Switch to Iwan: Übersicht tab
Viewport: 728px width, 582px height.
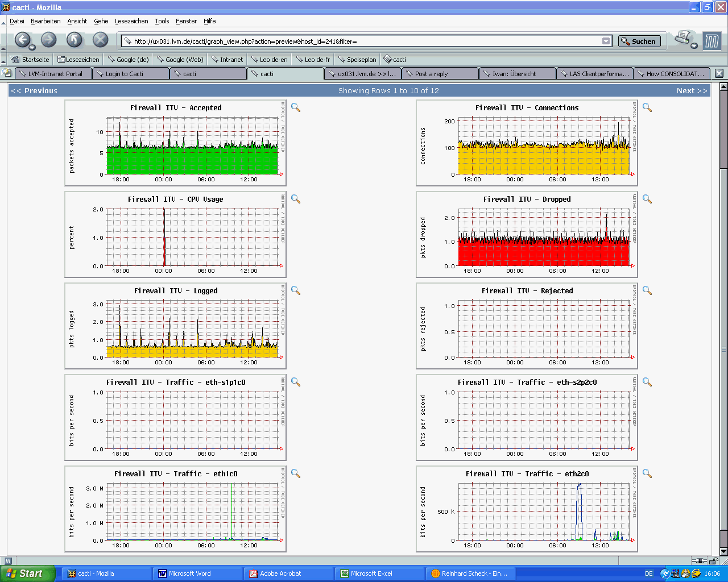517,73
